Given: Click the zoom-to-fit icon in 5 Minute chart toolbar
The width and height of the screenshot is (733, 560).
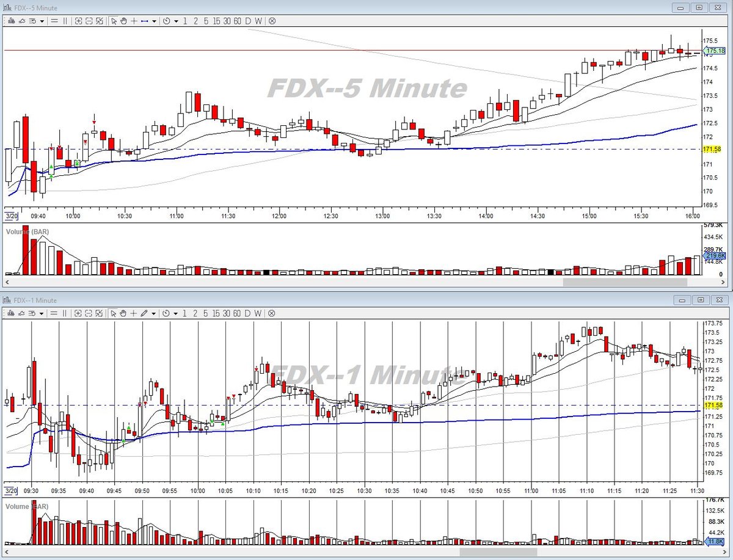Looking at the screenshot, I should pyautogui.click(x=100, y=21).
